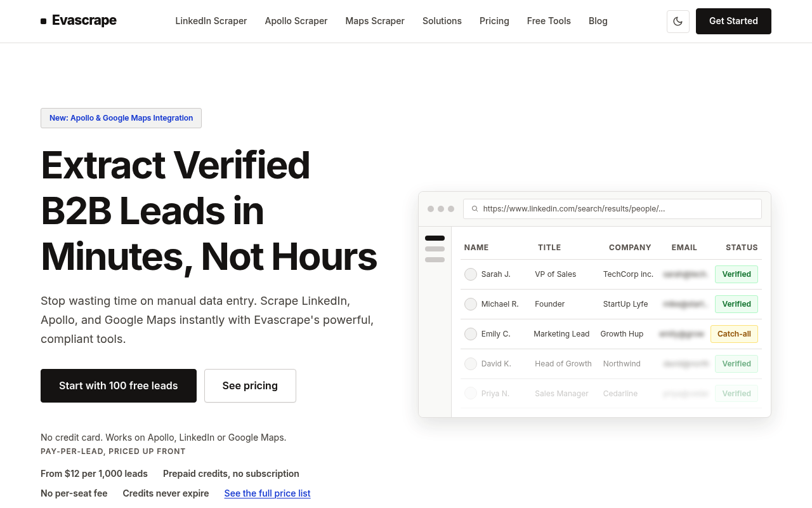Click the COMPANY column header
812x508 pixels.
tap(630, 248)
